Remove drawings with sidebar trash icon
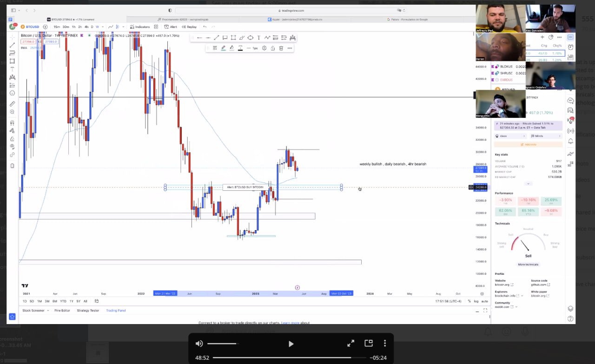Screen dimensions: 595x364 [12, 166]
